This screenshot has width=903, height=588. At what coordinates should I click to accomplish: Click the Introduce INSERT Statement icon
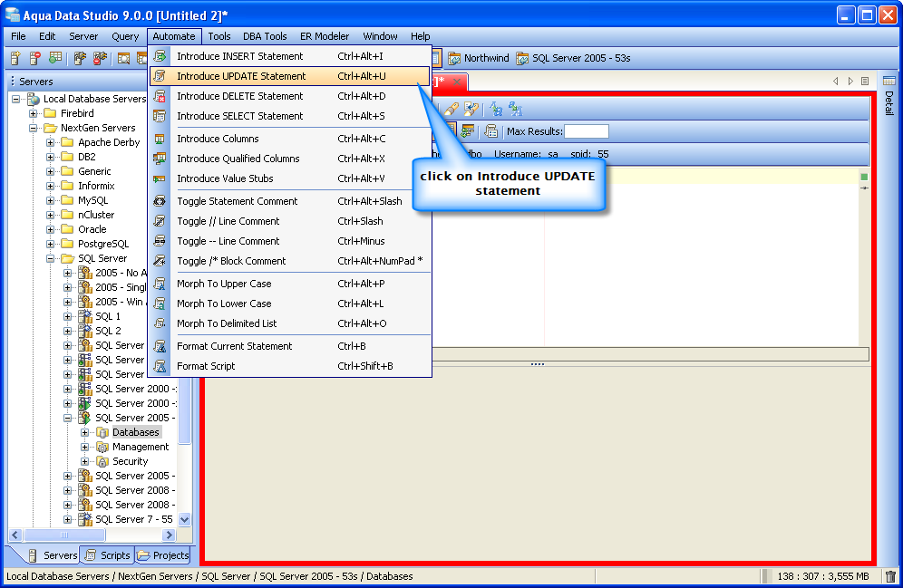160,56
